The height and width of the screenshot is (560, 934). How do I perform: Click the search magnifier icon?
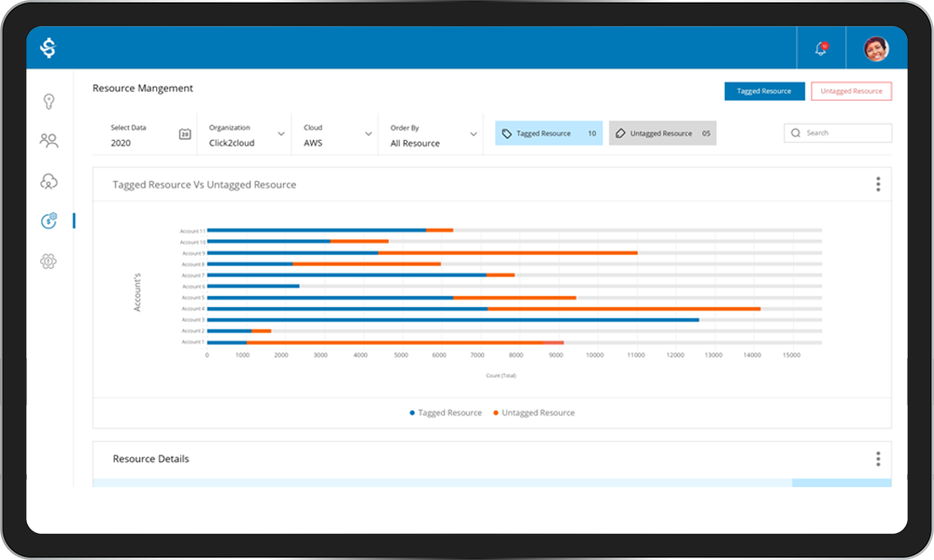pyautogui.click(x=796, y=133)
